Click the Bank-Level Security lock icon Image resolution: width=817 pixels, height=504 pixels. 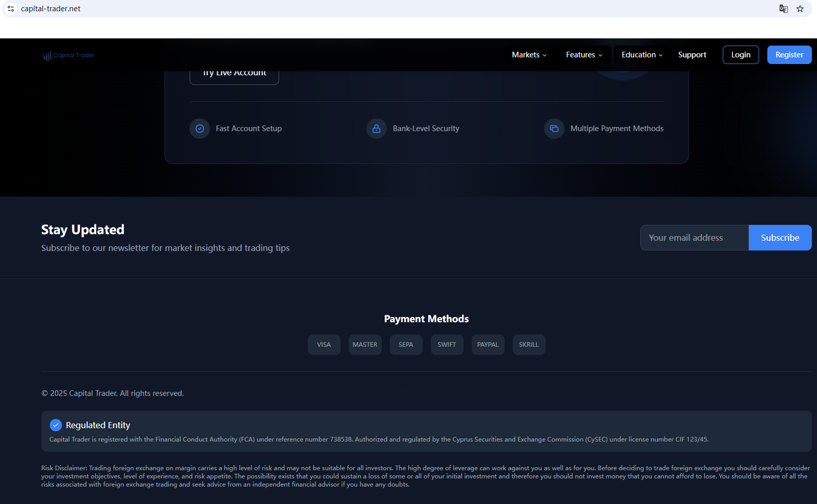[x=376, y=129]
